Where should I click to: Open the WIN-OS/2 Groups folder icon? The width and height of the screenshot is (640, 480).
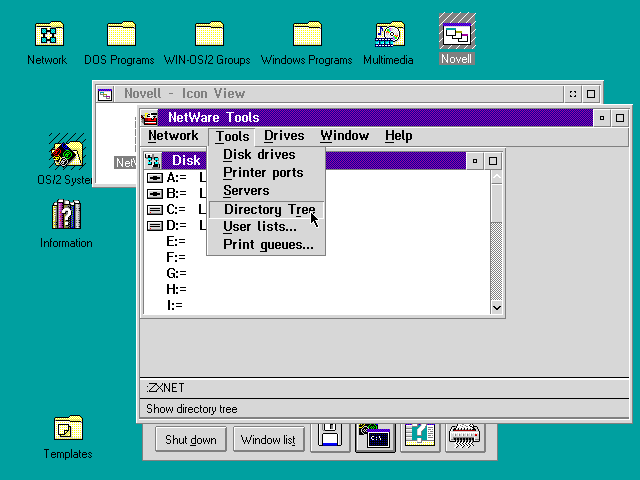(x=209, y=34)
